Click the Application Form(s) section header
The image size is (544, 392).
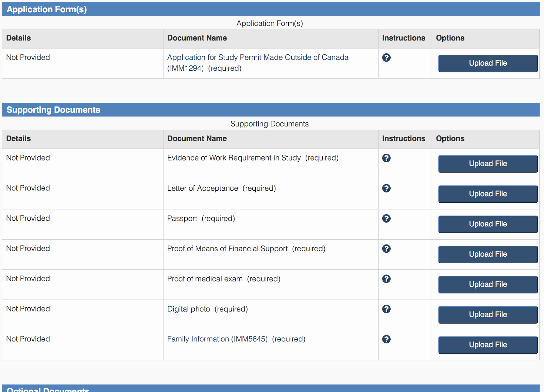coord(271,9)
